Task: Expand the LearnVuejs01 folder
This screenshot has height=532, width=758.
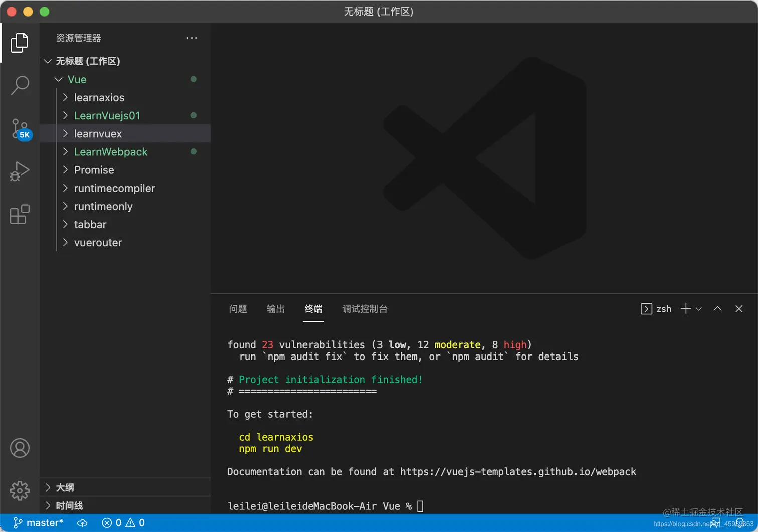Action: [x=125, y=115]
